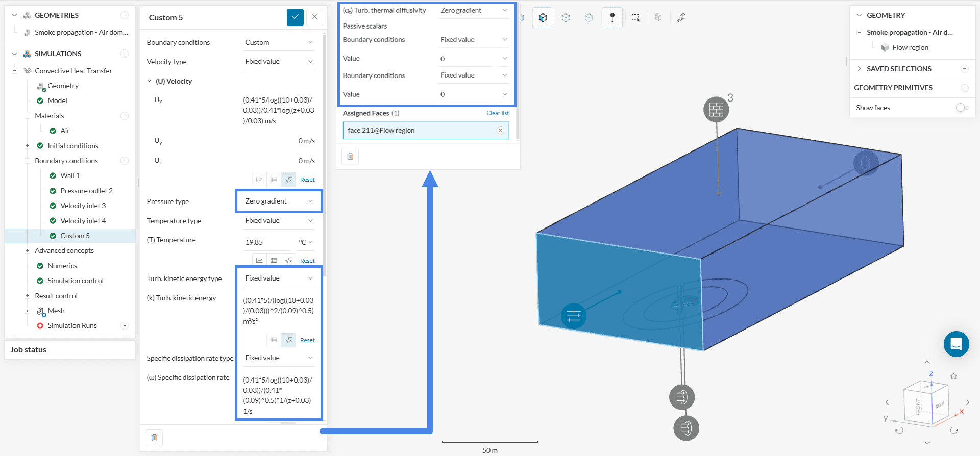This screenshot has height=456, width=980.
Task: Expand the SAVED SELECTIONS section
Action: click(860, 69)
